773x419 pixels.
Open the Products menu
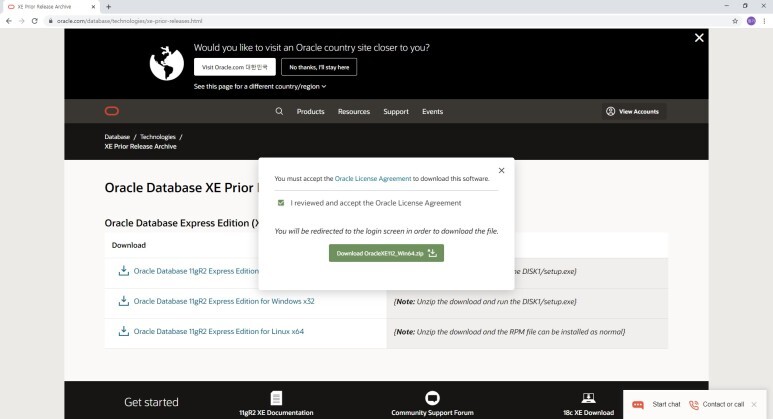311,111
